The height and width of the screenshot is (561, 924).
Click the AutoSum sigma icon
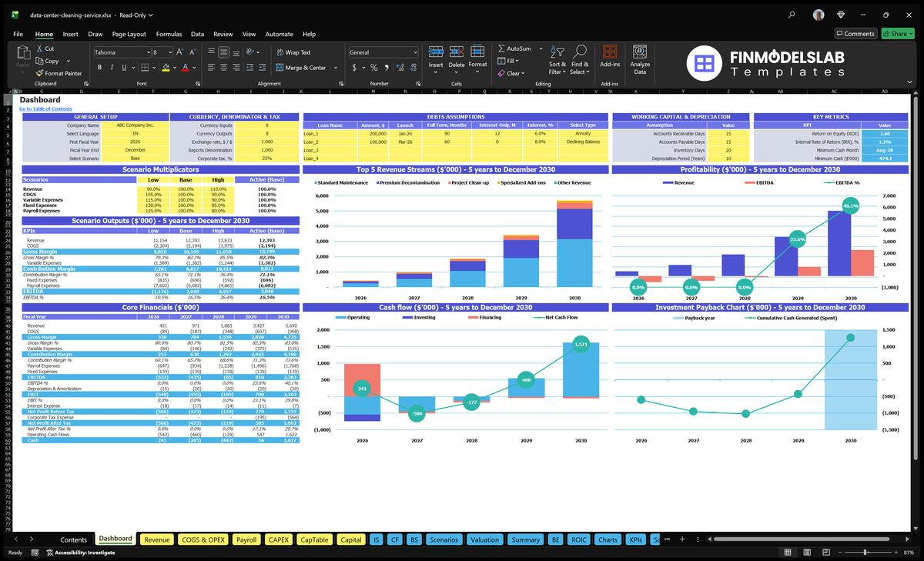click(501, 48)
